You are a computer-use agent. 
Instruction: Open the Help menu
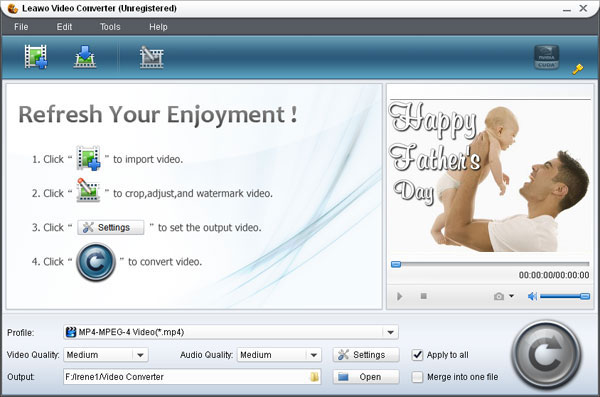click(158, 27)
